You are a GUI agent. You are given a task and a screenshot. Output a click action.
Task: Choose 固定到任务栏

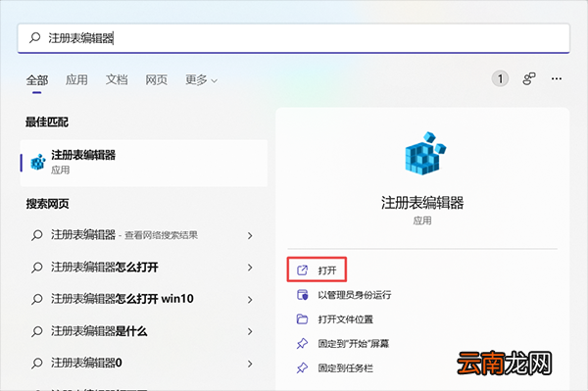point(345,368)
